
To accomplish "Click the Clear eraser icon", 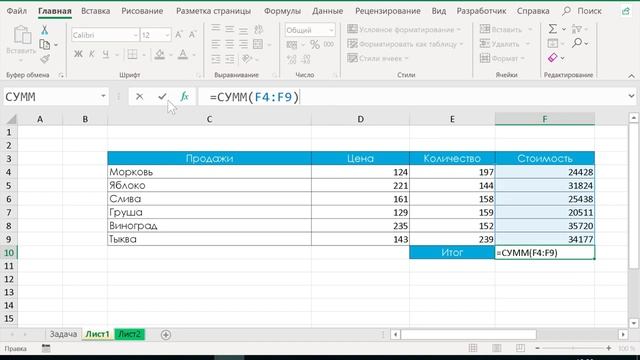I will [x=553, y=58].
